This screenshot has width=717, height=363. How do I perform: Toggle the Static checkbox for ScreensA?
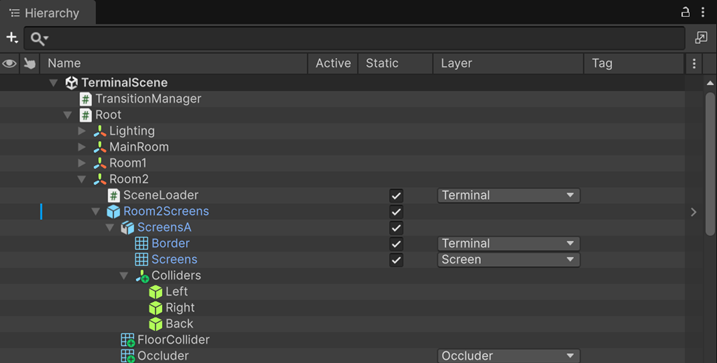(396, 228)
